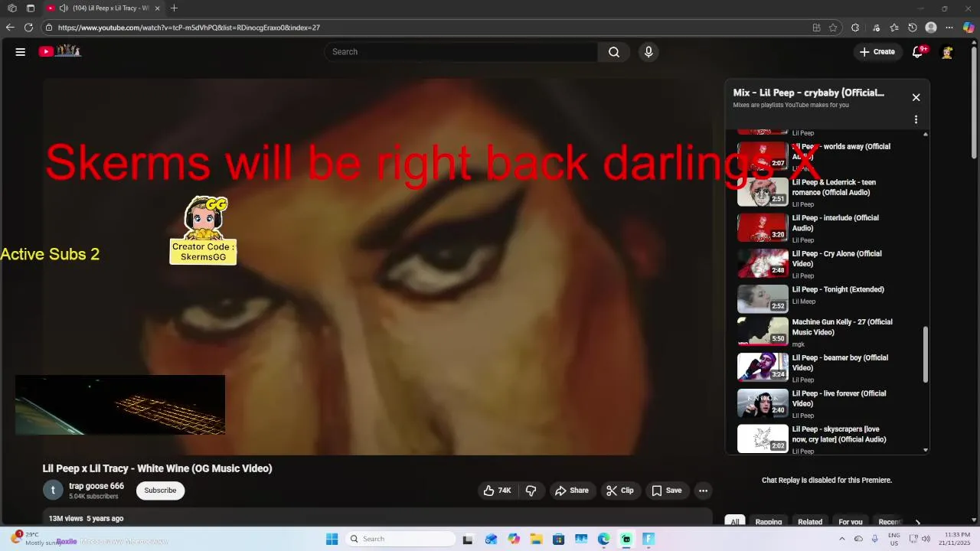The width and height of the screenshot is (980, 551).
Task: Open Microsoft Store from the taskbar
Action: (558, 539)
